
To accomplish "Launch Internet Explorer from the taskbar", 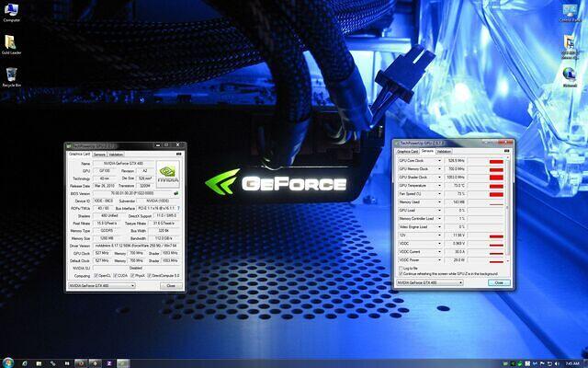I will point(25,363).
